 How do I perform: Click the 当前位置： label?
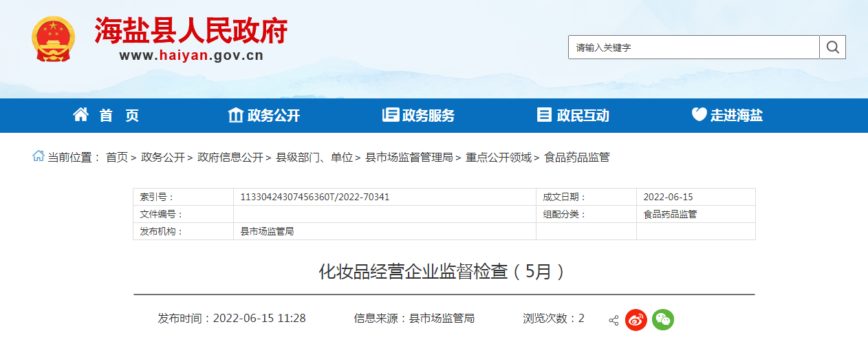tap(74, 158)
